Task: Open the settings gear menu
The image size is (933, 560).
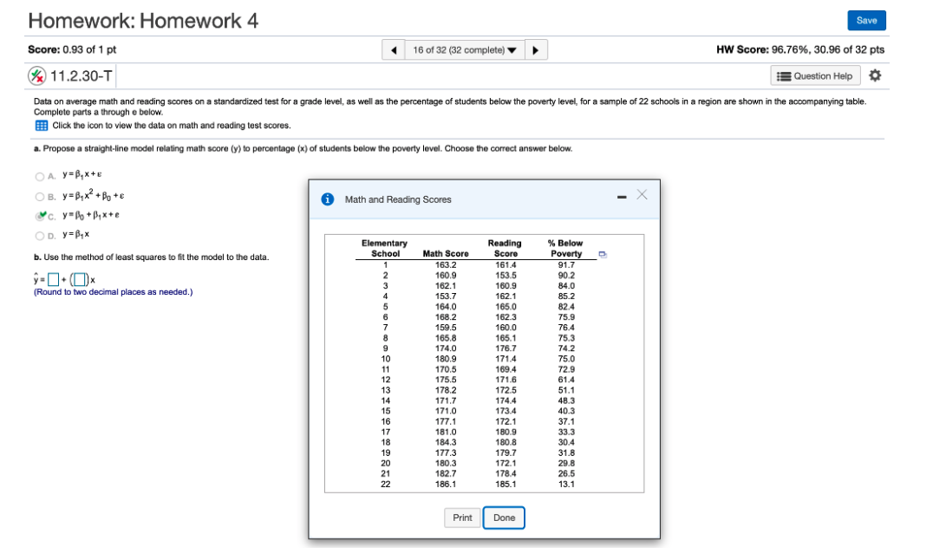Action: tap(876, 75)
